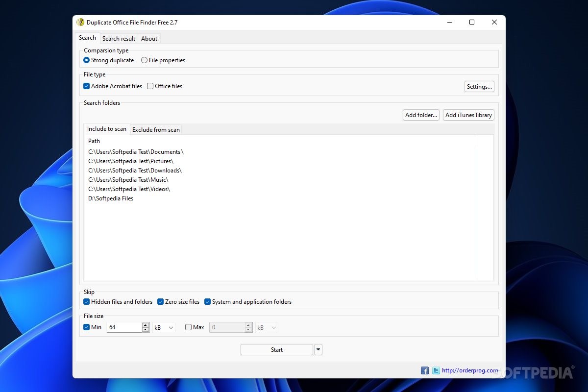Select Strong duplicate comparison
This screenshot has width=588, height=392.
click(x=109, y=60)
